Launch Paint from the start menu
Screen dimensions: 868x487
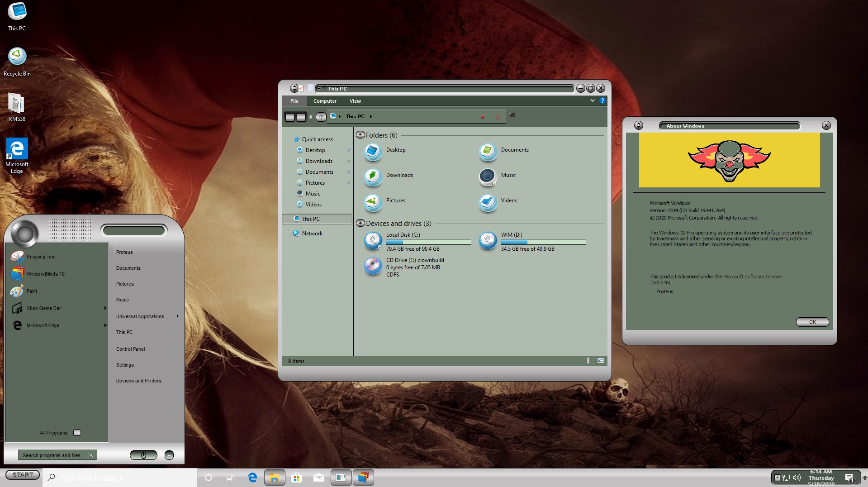[24, 291]
